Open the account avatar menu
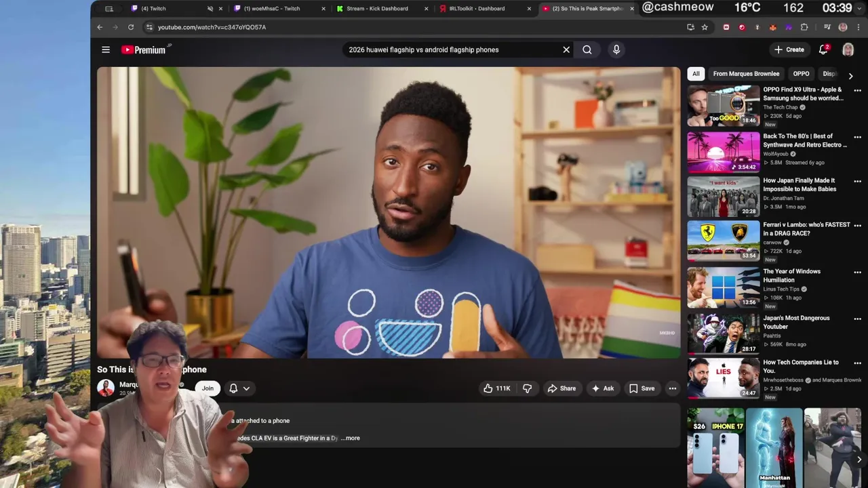Viewport: 868px width, 488px height. coord(848,49)
